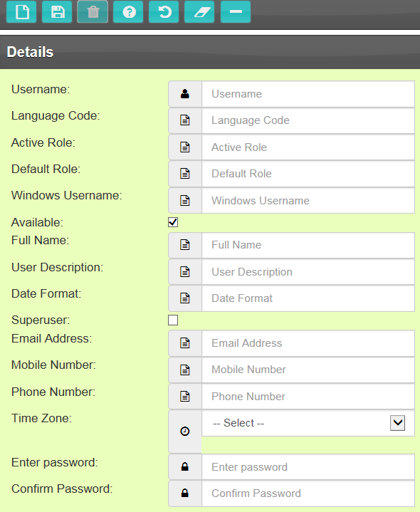The height and width of the screenshot is (512, 420).
Task: Click the clock icon next to Time Zone
Action: 185,432
